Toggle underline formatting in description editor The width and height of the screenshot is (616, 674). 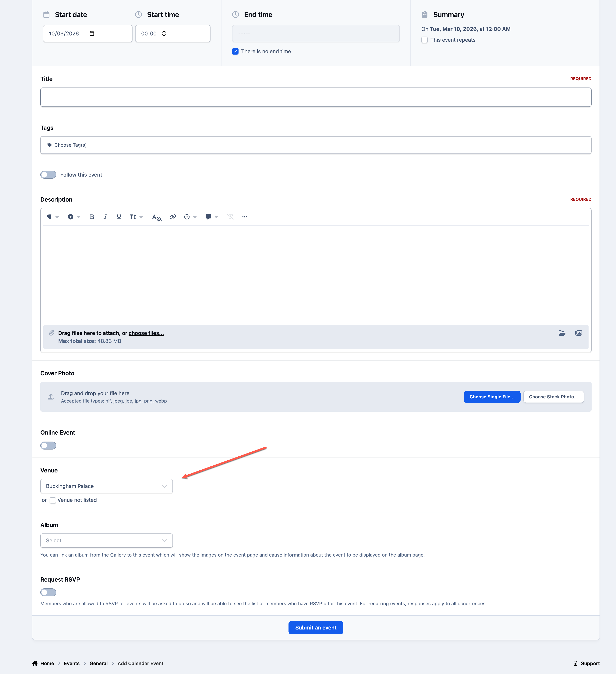(x=119, y=217)
